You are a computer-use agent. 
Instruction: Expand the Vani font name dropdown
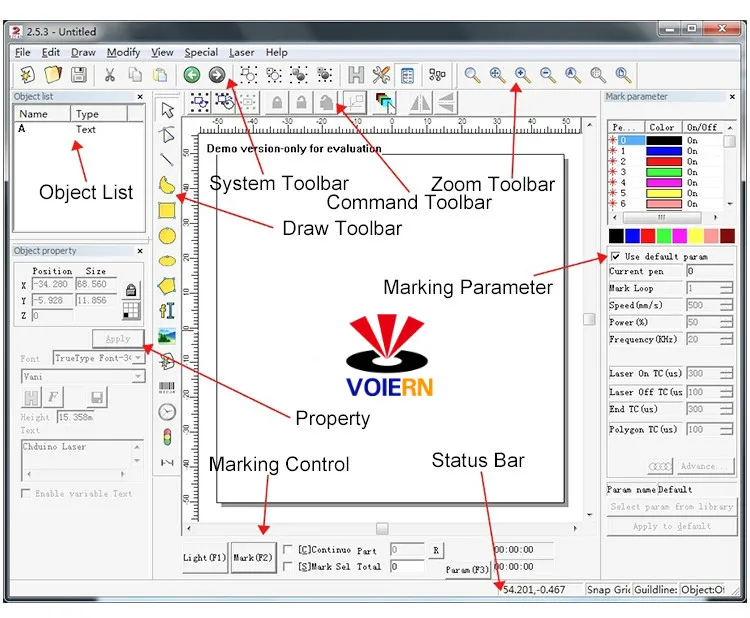(x=138, y=377)
